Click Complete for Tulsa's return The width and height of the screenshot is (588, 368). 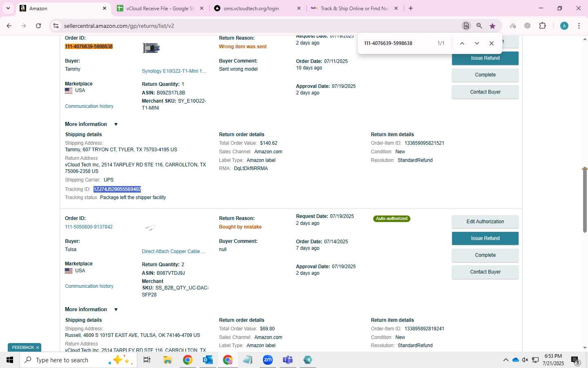point(485,255)
